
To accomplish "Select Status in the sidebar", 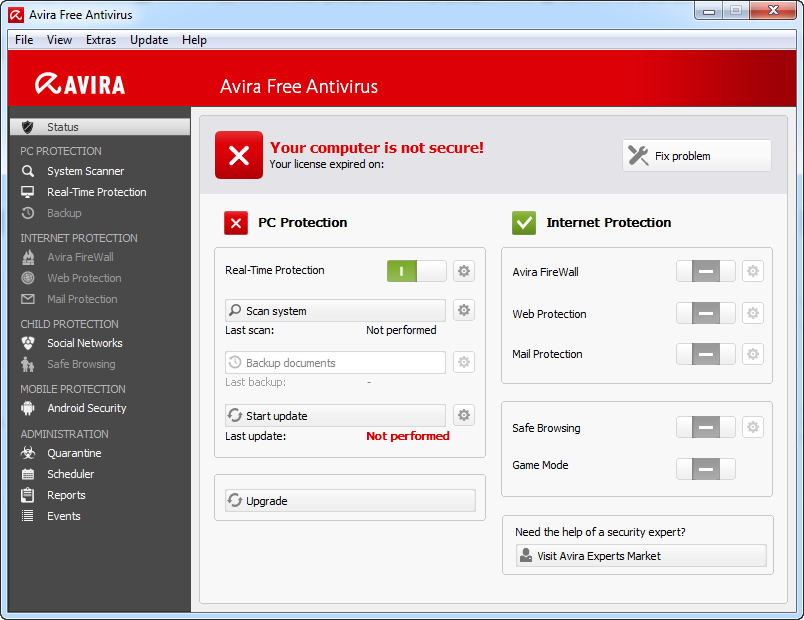I will coord(100,127).
